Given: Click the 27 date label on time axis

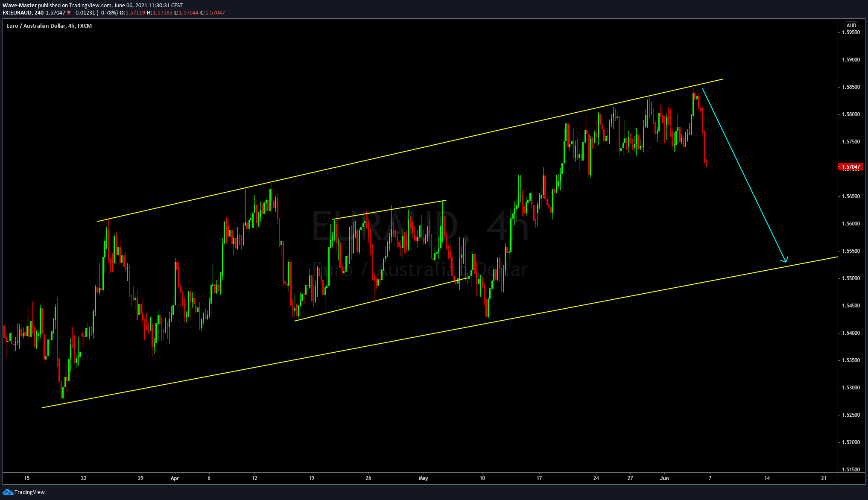Looking at the screenshot, I should pos(630,478).
